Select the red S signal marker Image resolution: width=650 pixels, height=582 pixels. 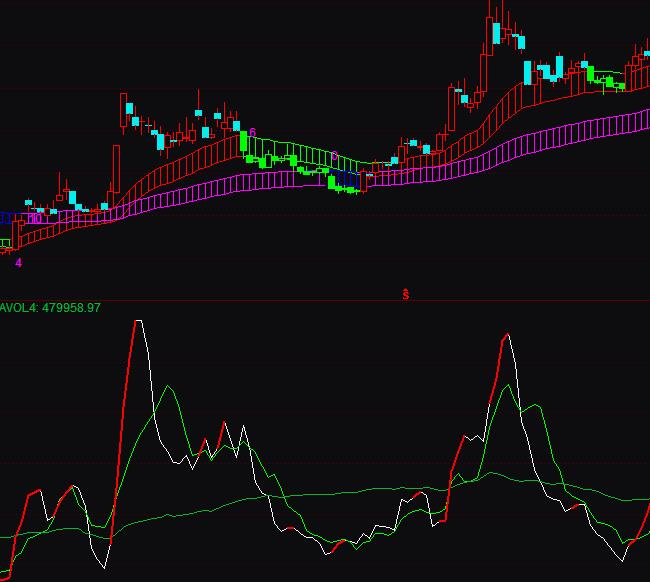tap(406, 294)
